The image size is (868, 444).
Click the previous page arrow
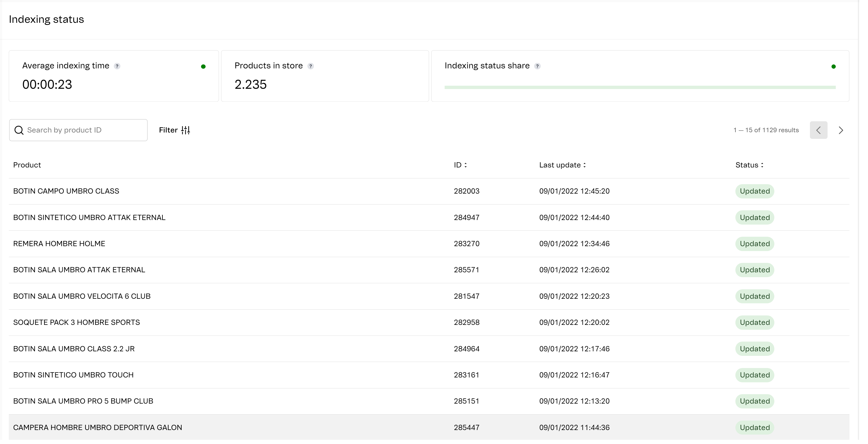click(x=819, y=130)
